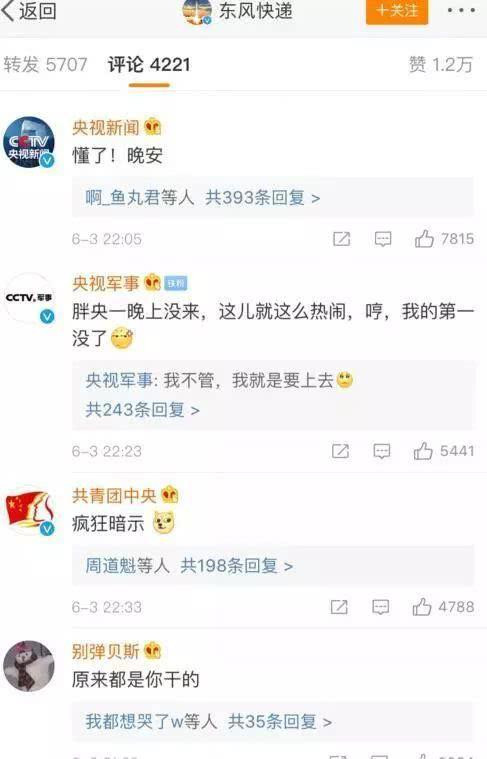Viewport: 487px width, 759px height.
Task: Repost 央视新闻's comment with share icon
Action: [341, 239]
